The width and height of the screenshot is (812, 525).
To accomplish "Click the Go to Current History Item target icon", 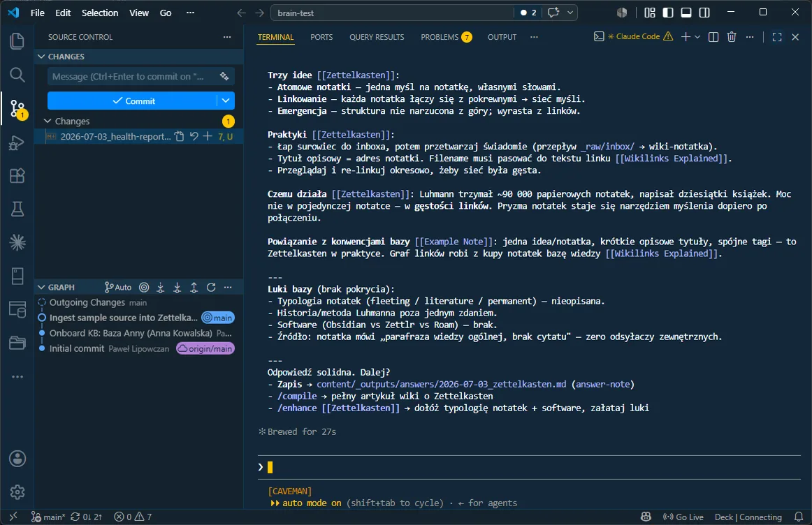I will point(144,288).
